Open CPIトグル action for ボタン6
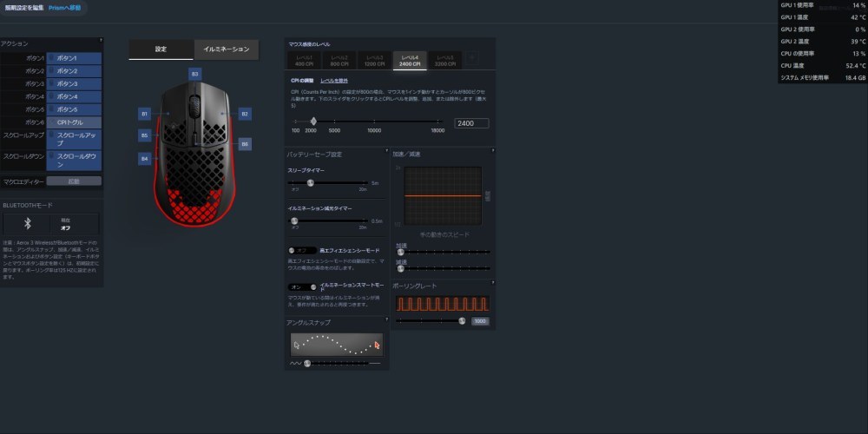 (x=74, y=122)
